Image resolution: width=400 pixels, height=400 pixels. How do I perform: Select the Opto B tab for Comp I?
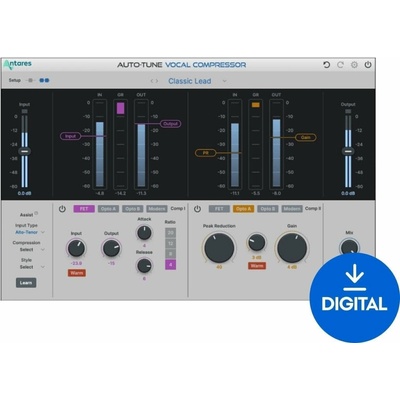(x=133, y=209)
